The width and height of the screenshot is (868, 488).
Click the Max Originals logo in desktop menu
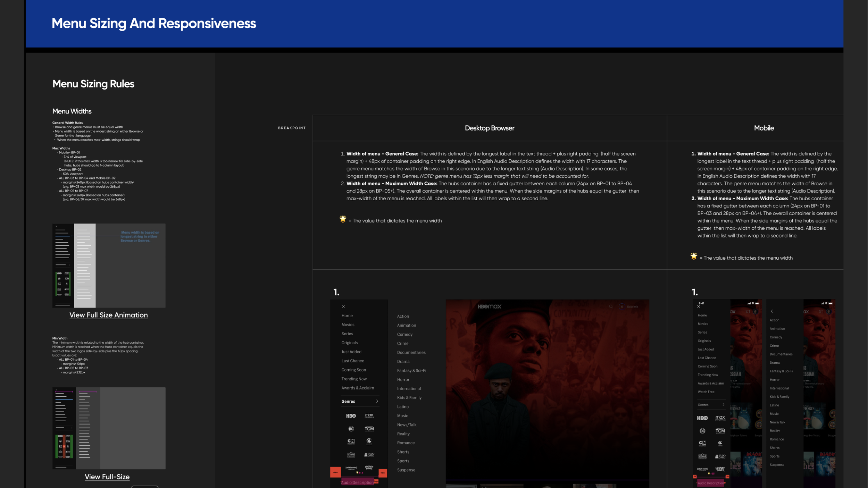click(x=369, y=415)
